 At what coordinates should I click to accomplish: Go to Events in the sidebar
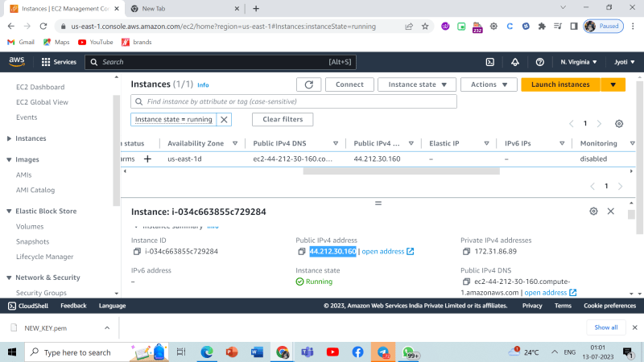point(27,117)
